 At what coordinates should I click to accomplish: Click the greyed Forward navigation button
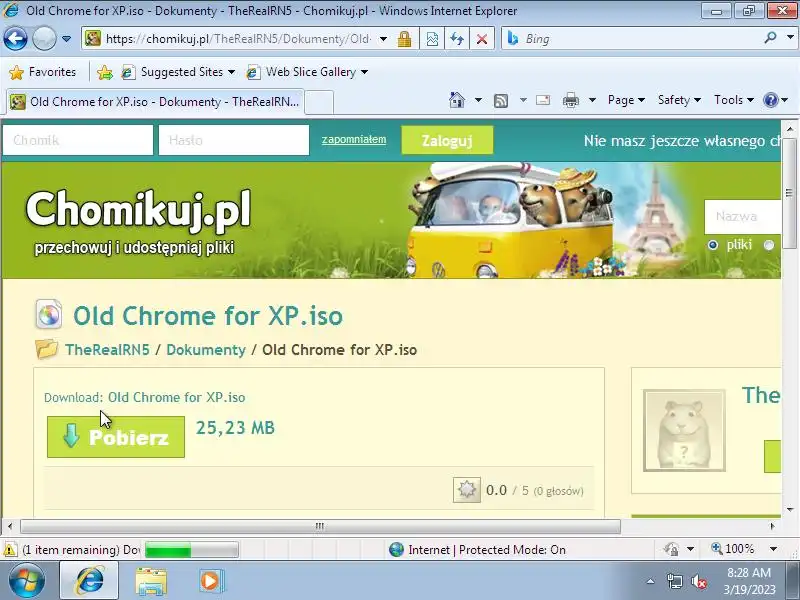click(x=44, y=39)
